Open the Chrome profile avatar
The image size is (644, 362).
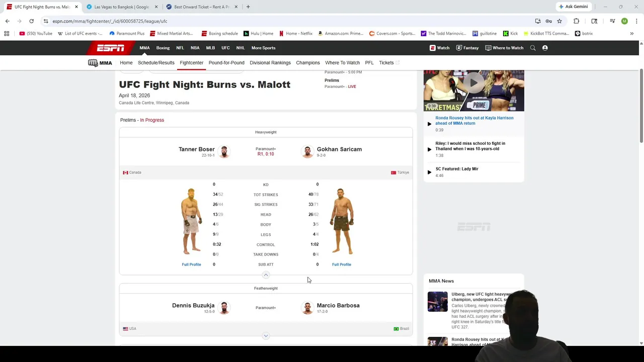point(624,21)
